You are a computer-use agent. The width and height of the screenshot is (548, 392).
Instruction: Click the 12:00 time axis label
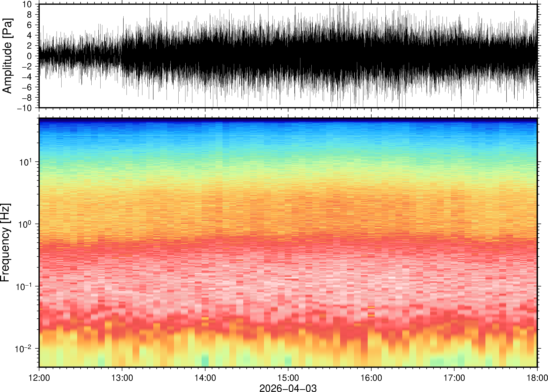pyautogui.click(x=39, y=378)
